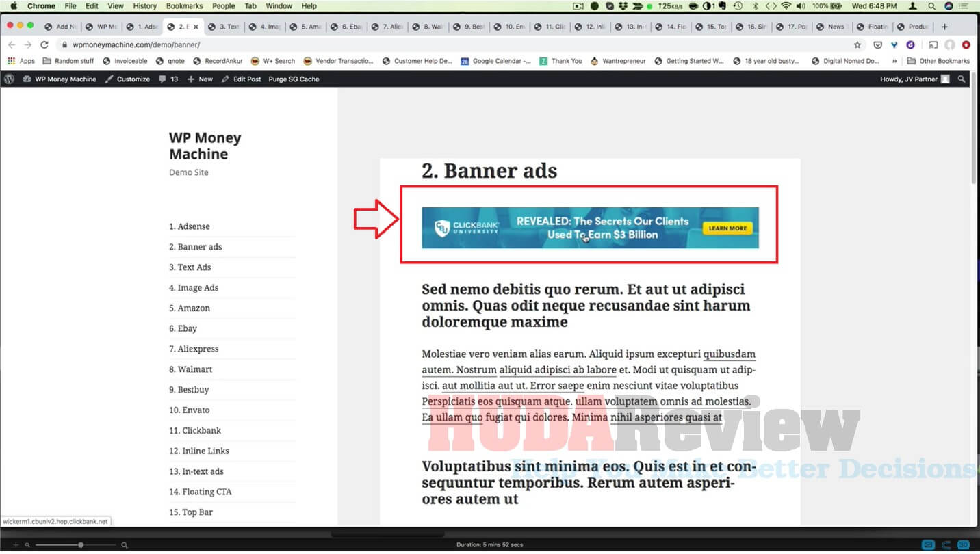This screenshot has width=980, height=554.
Task: Open the comments bubble showing 13
Action: coord(168,79)
